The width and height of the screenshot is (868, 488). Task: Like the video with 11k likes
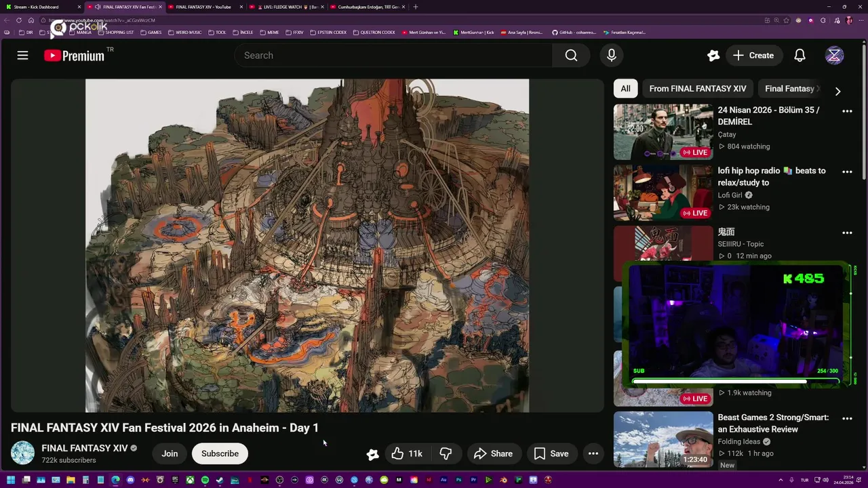click(407, 453)
